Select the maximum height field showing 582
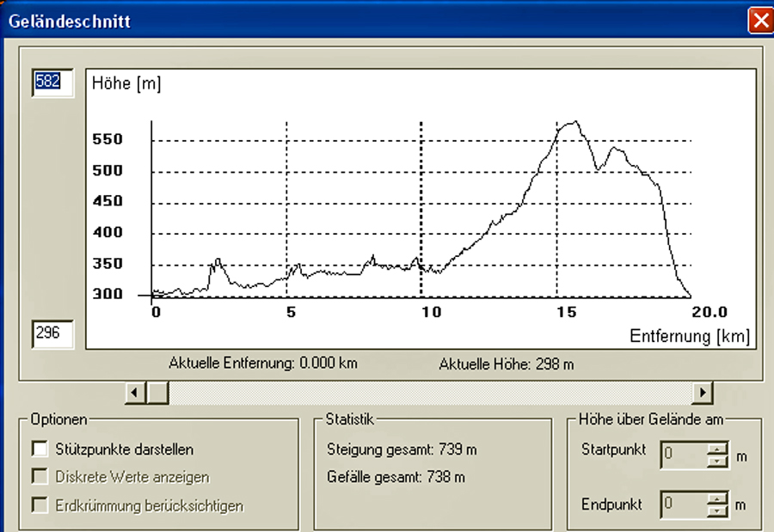The width and height of the screenshot is (774, 532). 53,83
